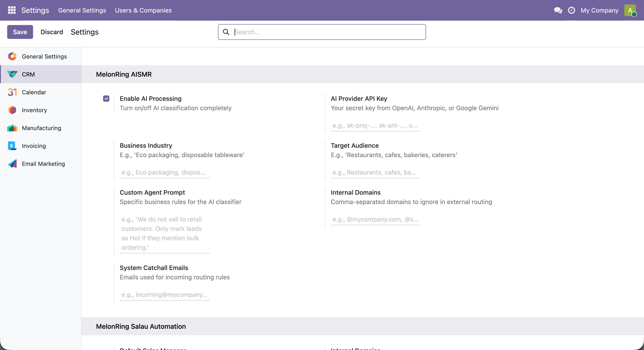
Task: Open the activities clock icon
Action: 572,10
